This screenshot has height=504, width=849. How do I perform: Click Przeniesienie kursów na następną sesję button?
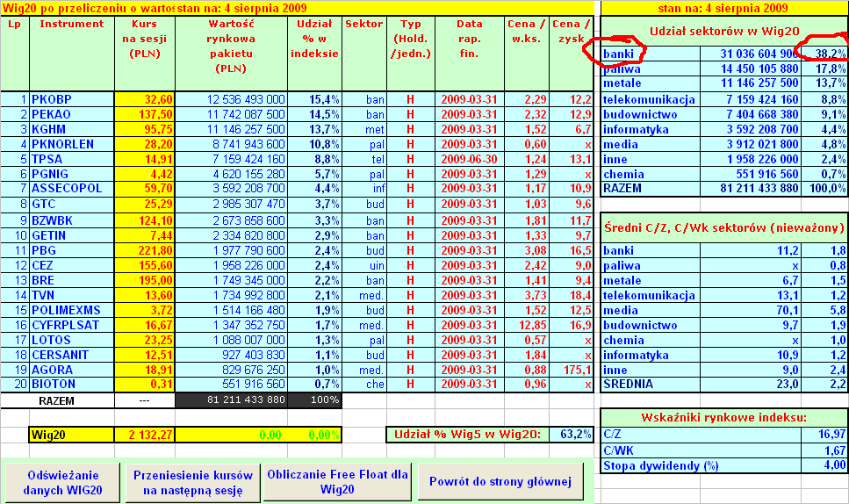[x=193, y=482]
